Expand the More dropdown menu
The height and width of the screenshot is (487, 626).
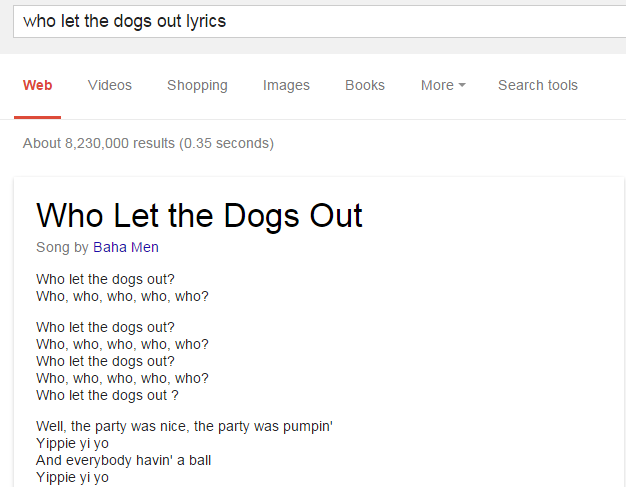tap(443, 85)
